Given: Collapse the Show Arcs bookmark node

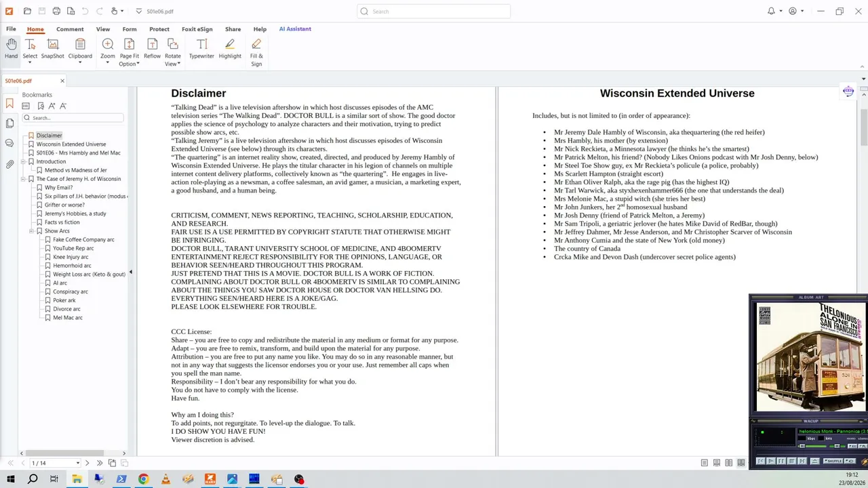Looking at the screenshot, I should pyautogui.click(x=31, y=231).
